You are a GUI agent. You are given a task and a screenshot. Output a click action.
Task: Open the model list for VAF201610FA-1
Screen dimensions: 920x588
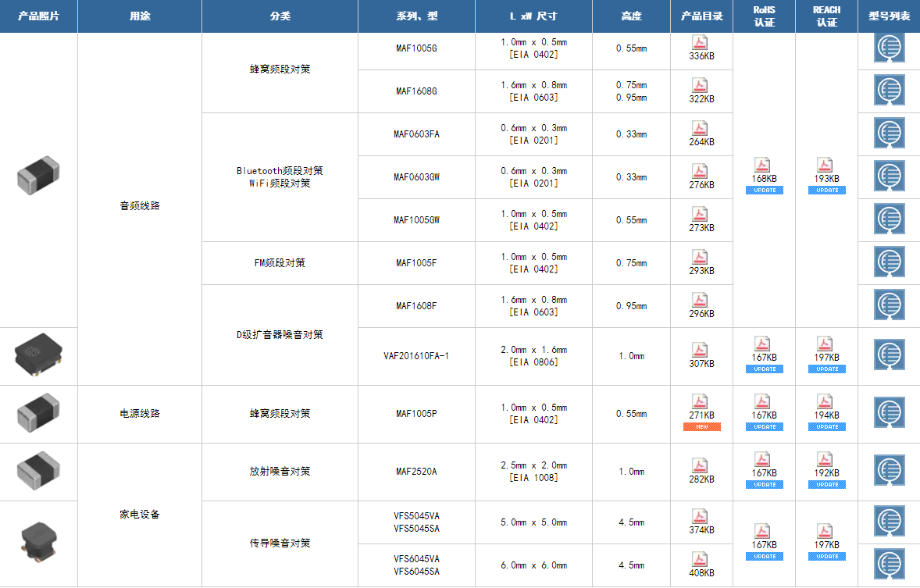coord(889,356)
